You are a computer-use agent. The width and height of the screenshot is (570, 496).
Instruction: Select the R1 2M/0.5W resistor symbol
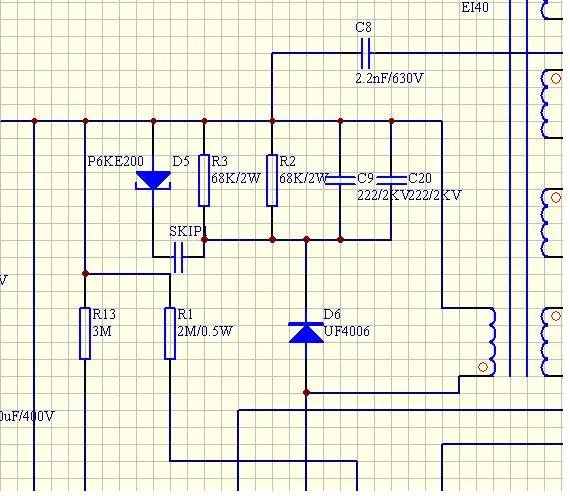(170, 333)
